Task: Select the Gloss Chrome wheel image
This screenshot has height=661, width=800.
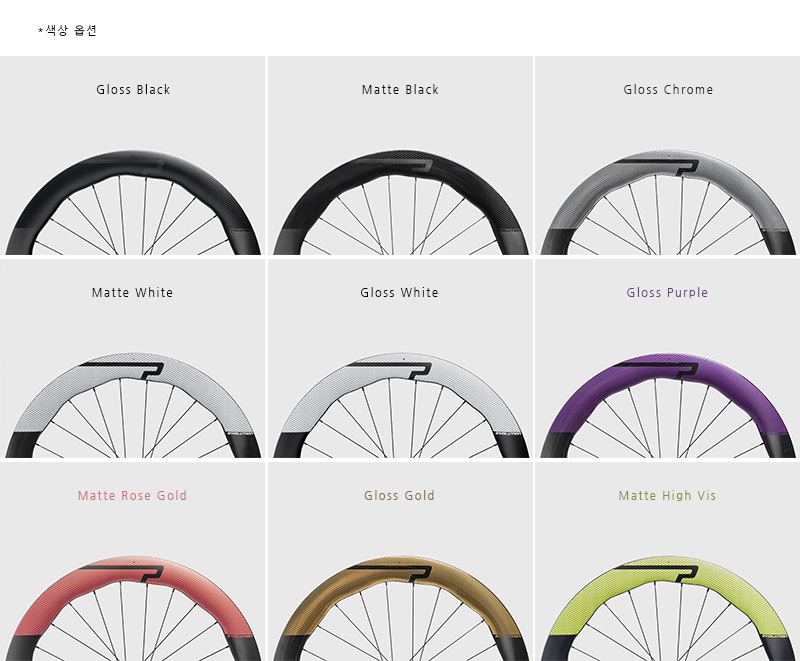Action: pos(668,202)
